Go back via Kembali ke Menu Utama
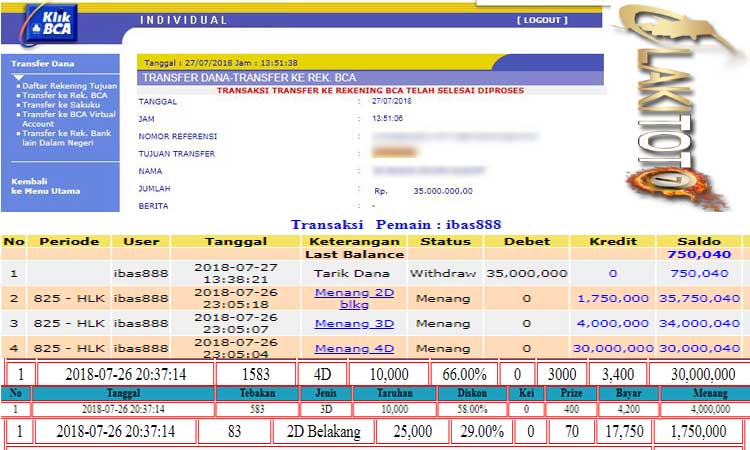 pos(42,186)
